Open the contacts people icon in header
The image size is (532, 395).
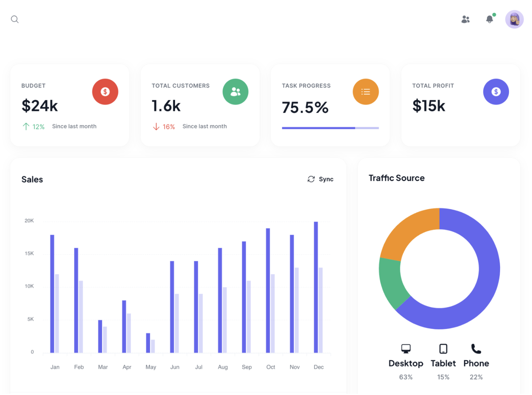(x=465, y=19)
